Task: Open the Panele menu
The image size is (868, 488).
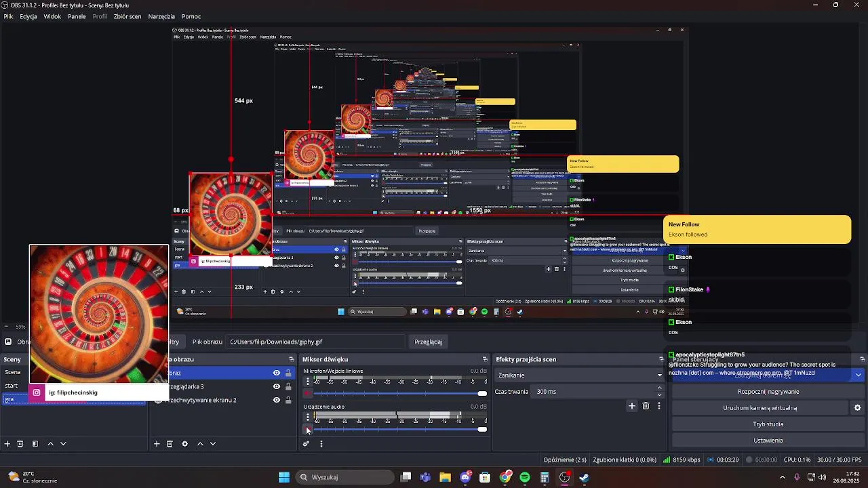Action: pos(77,16)
